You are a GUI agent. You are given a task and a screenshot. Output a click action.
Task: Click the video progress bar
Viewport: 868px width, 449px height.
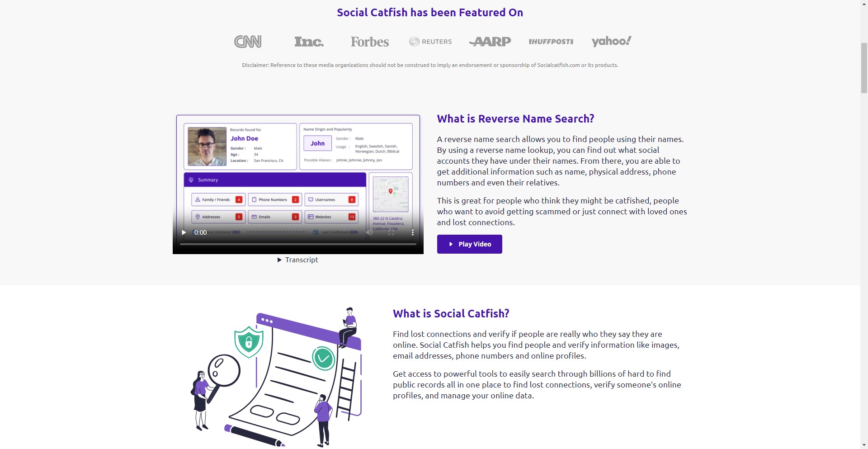click(298, 244)
